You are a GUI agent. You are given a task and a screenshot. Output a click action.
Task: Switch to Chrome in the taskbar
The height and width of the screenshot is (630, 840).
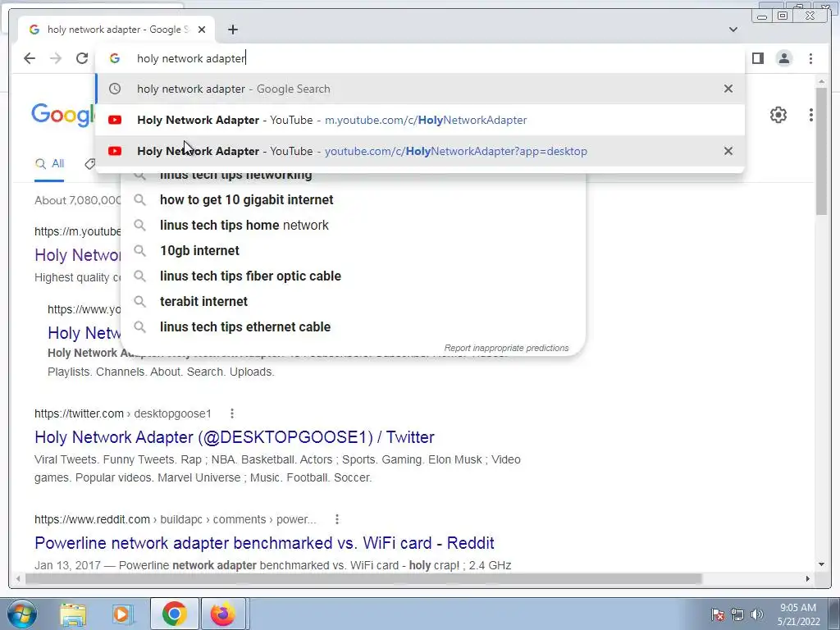pyautogui.click(x=174, y=614)
